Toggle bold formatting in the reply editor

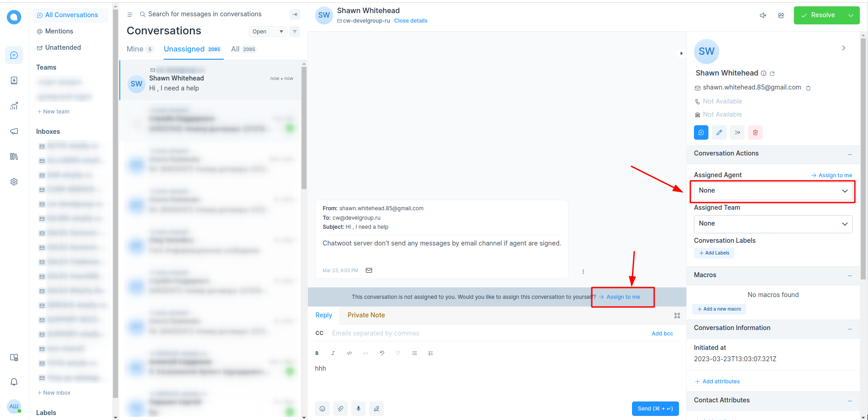pos(317,353)
